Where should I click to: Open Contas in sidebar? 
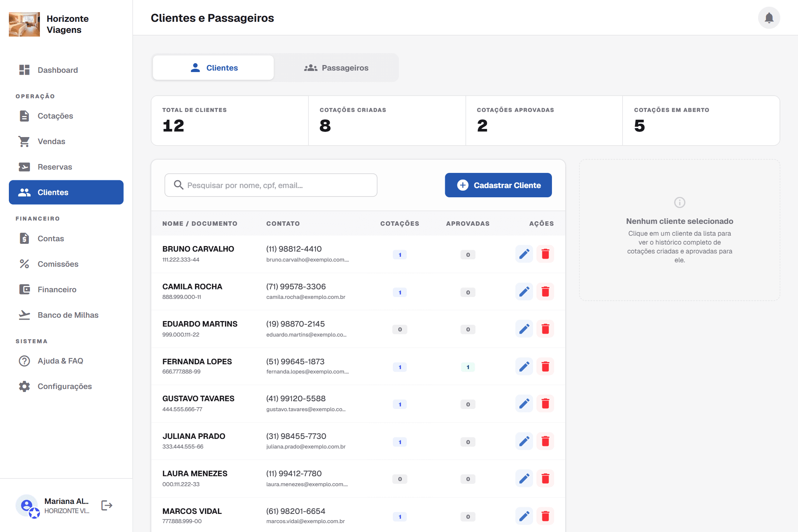point(66,239)
